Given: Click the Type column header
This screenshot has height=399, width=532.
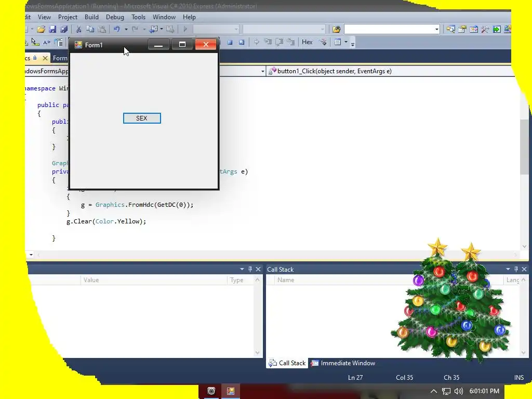Looking at the screenshot, I should tap(240, 280).
